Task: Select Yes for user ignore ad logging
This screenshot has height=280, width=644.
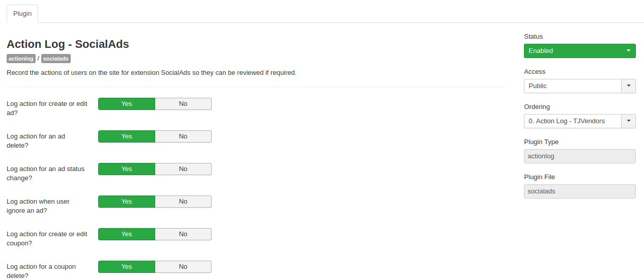Action: (127, 202)
